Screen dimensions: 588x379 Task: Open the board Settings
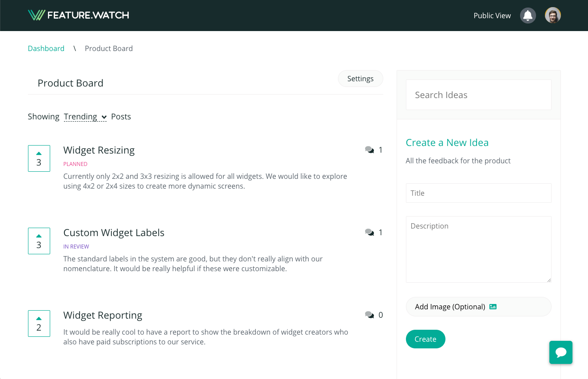(360, 79)
